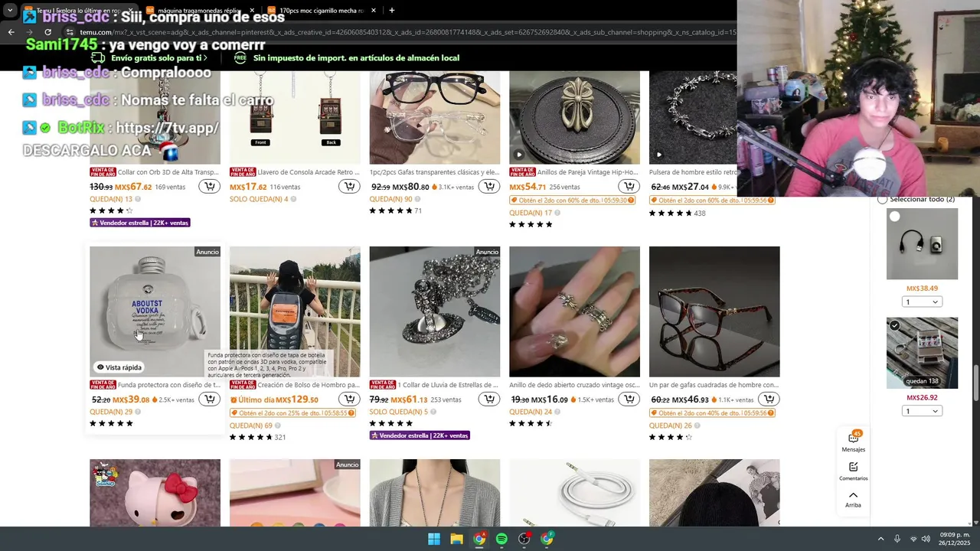Add the Aboutst Vodka AirPods case to cart
Viewport: 980px width, 551px height.
(209, 399)
